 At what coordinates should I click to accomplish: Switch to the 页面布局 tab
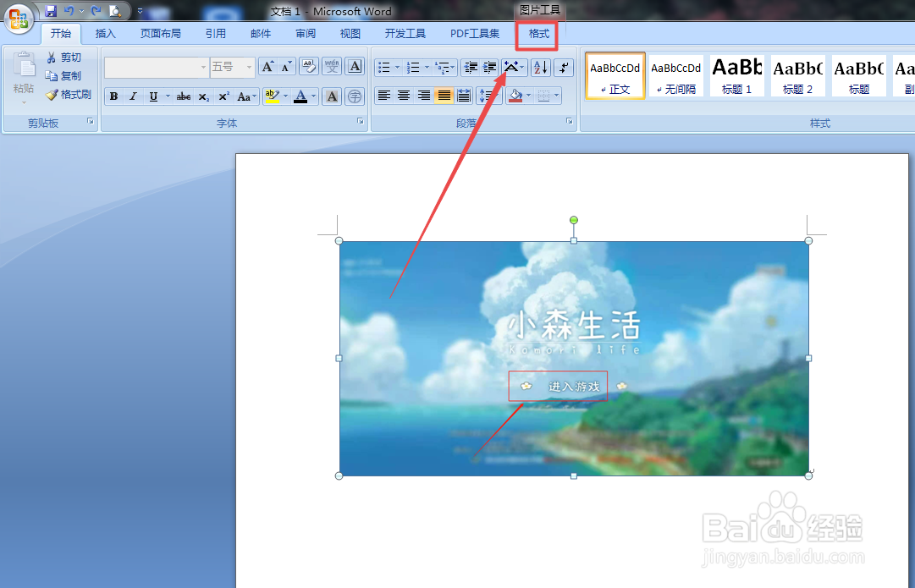(x=161, y=33)
